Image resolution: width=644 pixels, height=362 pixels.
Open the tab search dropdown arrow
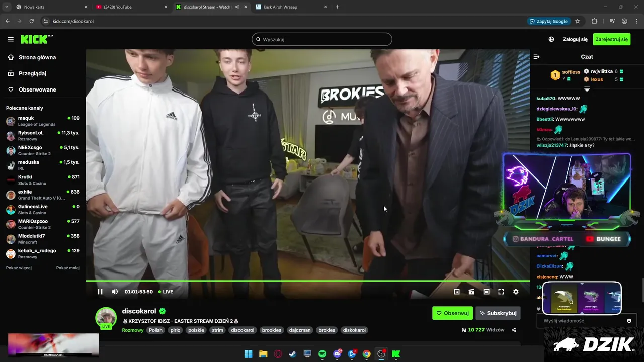tap(7, 7)
